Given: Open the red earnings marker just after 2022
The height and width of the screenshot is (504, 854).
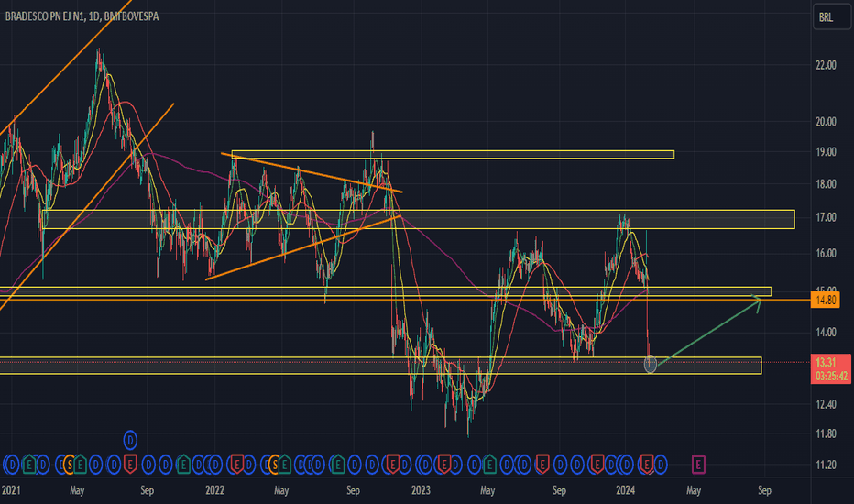Looking at the screenshot, I should 237,465.
